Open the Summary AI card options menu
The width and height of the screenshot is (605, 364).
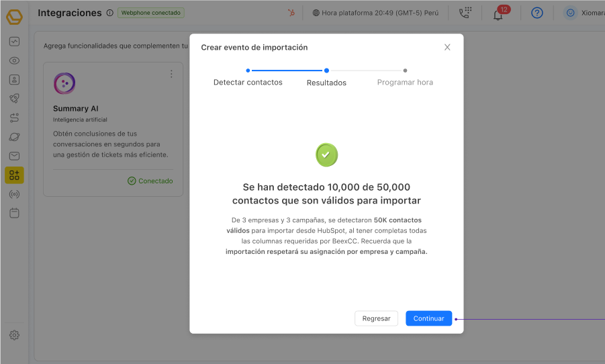tap(171, 74)
